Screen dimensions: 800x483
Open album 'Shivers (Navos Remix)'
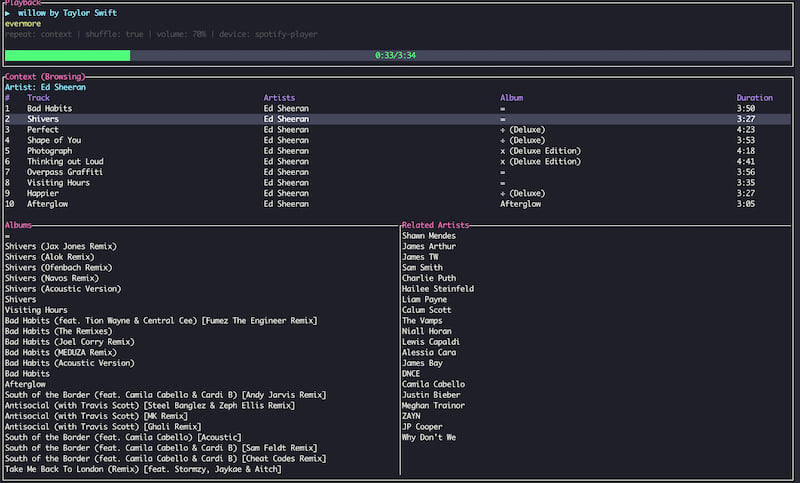coord(52,278)
